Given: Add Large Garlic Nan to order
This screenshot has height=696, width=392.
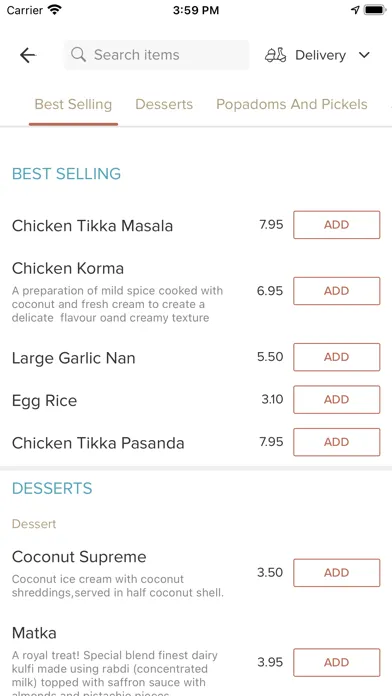Looking at the screenshot, I should [x=337, y=357].
